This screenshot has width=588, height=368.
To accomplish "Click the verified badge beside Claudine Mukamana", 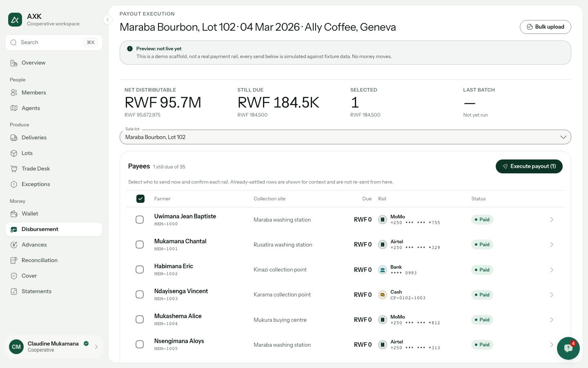I will (x=86, y=343).
